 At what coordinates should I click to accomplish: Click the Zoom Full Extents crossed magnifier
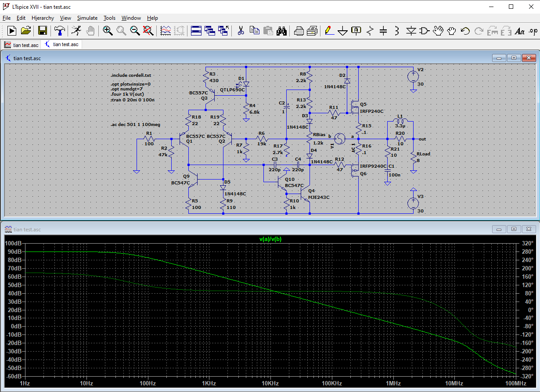click(x=148, y=31)
